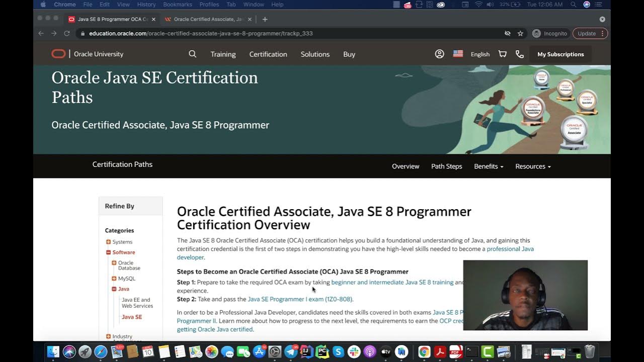Open Slack from the dock

pyautogui.click(x=354, y=352)
